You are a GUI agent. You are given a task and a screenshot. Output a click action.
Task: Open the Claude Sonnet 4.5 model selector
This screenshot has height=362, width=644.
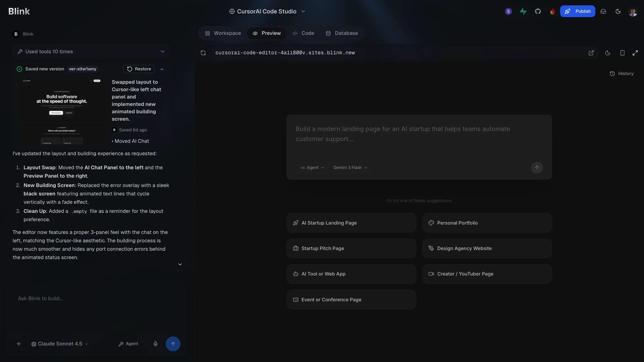tap(59, 344)
